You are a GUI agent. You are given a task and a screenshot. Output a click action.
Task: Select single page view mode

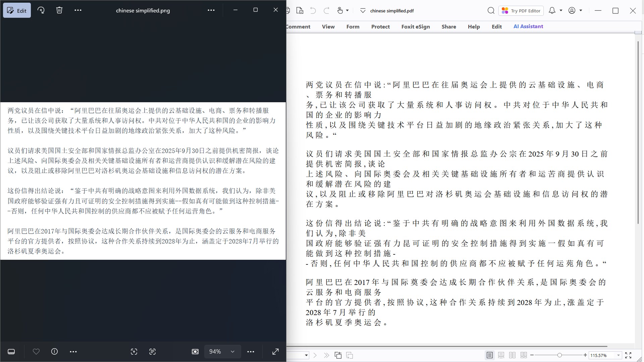(x=490, y=355)
